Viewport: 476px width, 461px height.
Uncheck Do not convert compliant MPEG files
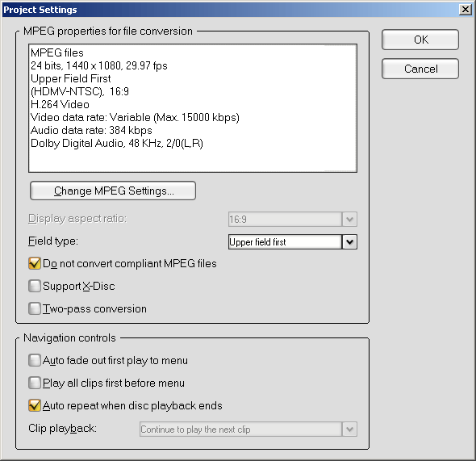pos(35,263)
